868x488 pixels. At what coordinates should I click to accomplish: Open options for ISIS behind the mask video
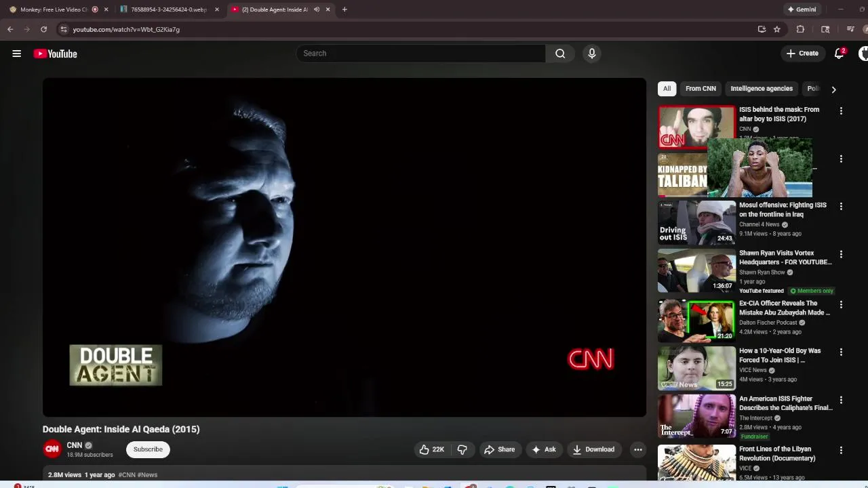point(841,111)
